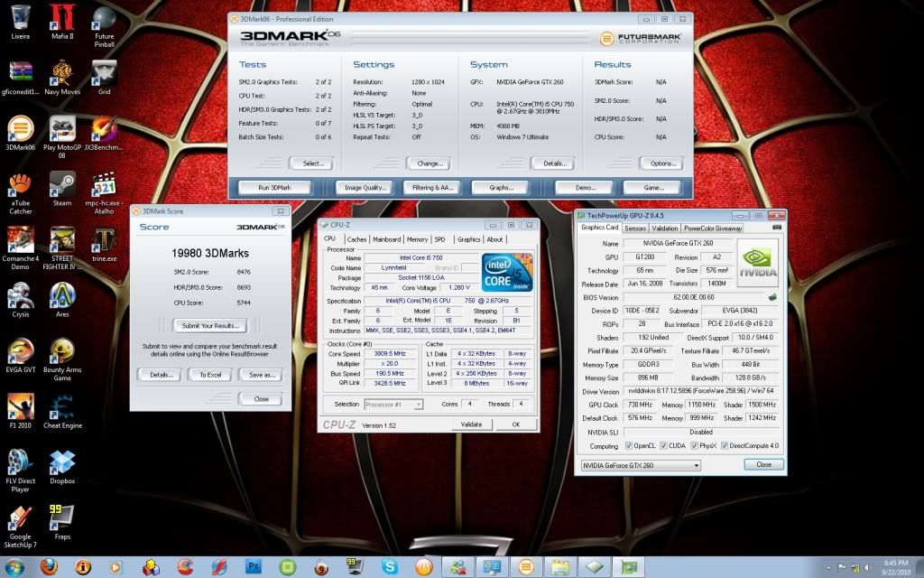
Task: Click the GPU-Z BIOS save chip icon
Action: (772, 297)
